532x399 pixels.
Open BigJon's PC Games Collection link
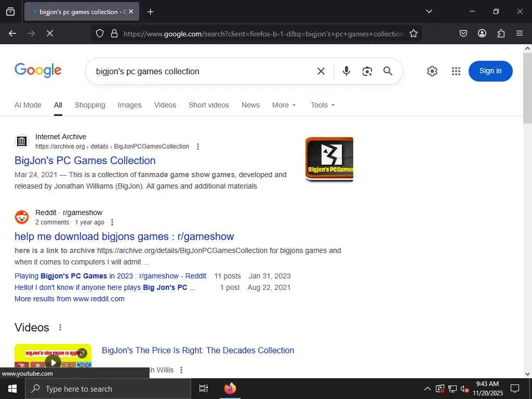85,161
